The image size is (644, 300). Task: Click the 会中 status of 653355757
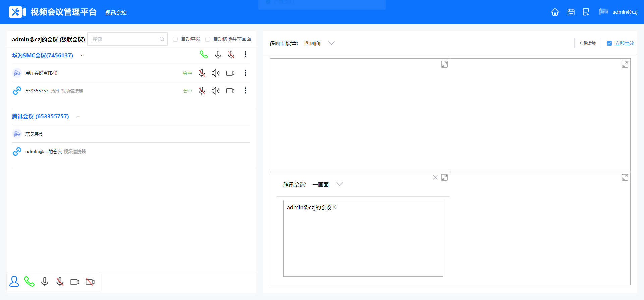coord(187,91)
